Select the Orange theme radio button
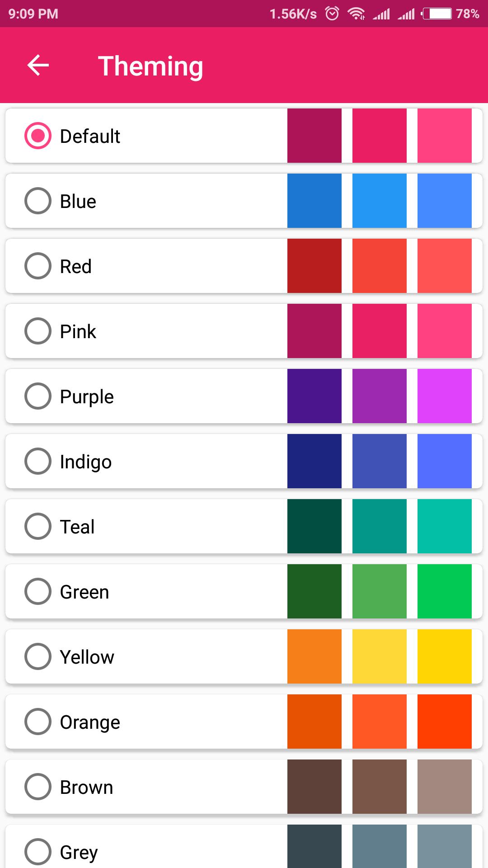This screenshot has height=868, width=488. 38,722
